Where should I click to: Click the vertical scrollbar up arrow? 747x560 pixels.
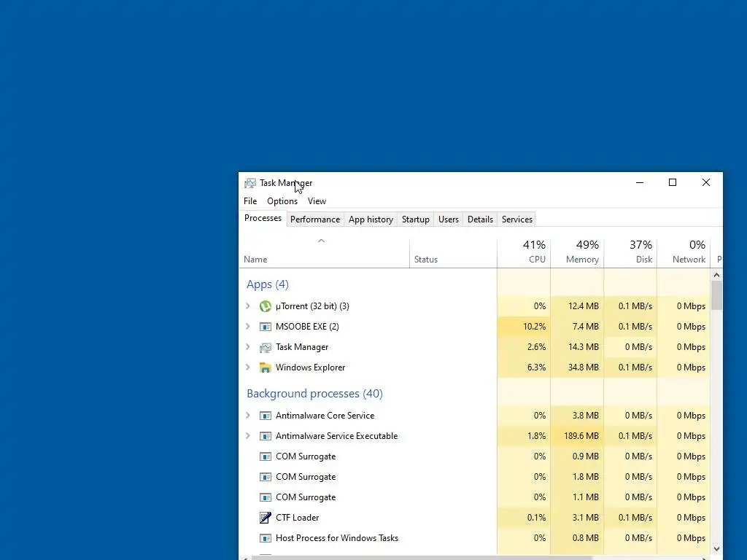coord(716,275)
